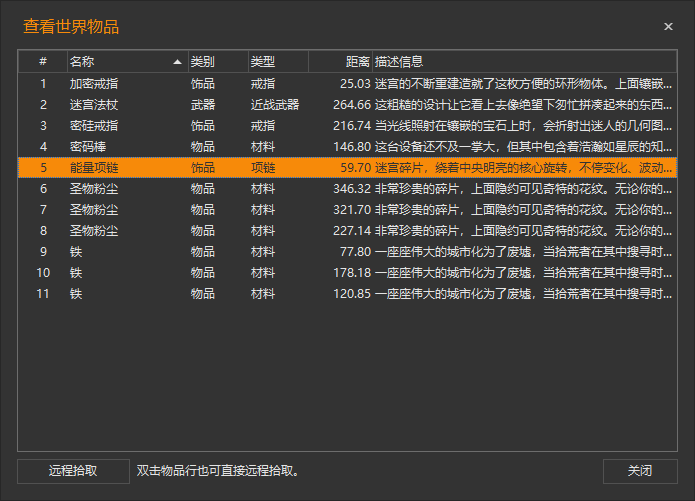Click the 远程拾取 button
The image size is (695, 501).
point(73,471)
